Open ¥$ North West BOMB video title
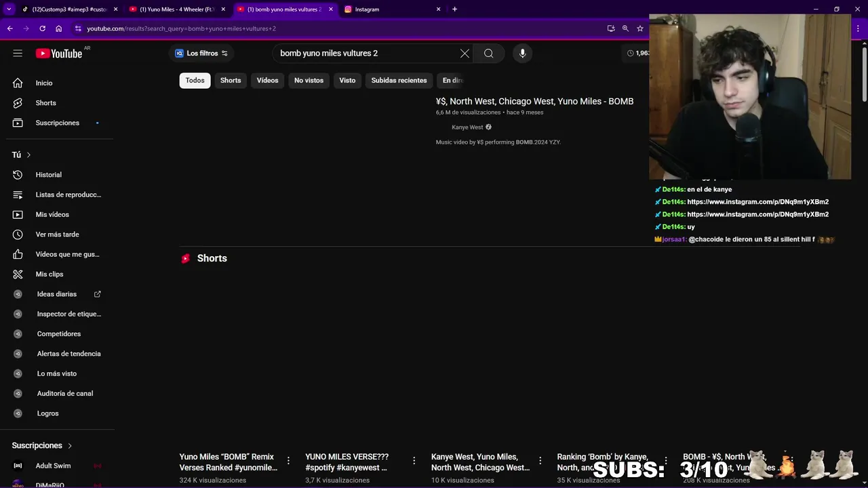This screenshot has height=488, width=868. (534, 101)
